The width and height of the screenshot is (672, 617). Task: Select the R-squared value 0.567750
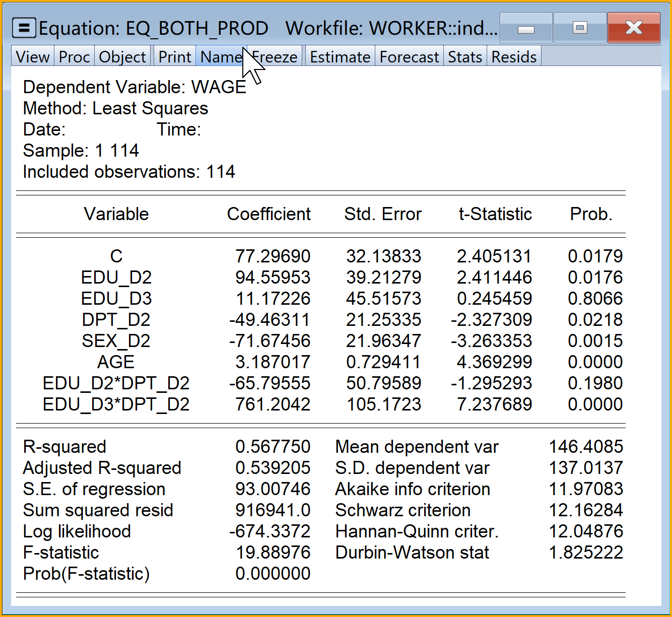click(273, 447)
